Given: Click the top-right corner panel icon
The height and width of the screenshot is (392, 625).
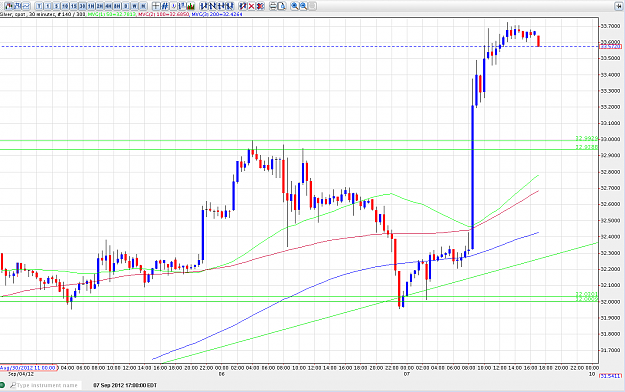Looking at the screenshot, I should point(619,6).
